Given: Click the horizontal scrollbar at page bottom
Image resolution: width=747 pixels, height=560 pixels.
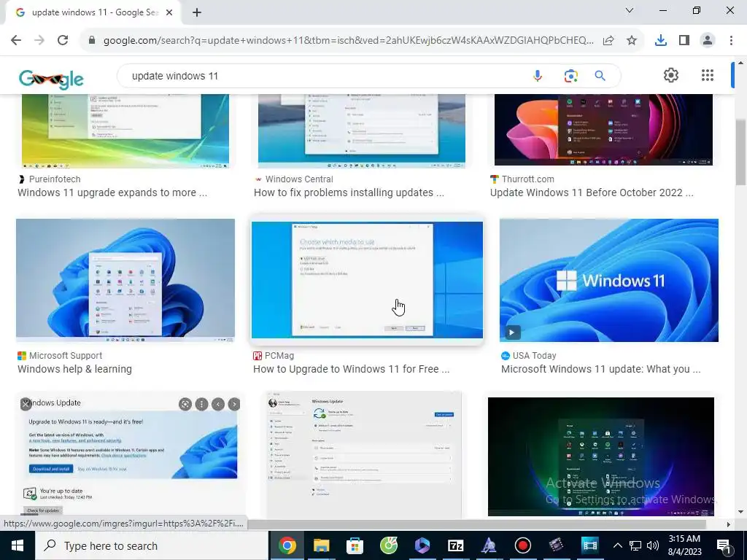Looking at the screenshot, I should coord(476,524).
